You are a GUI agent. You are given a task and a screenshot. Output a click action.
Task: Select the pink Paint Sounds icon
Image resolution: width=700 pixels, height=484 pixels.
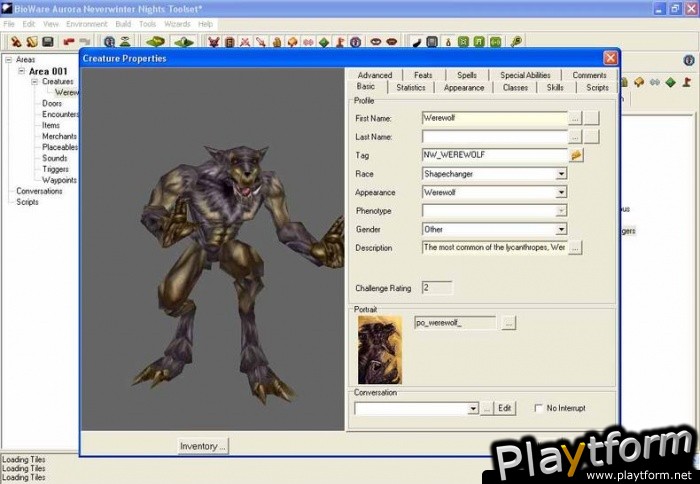click(308, 42)
